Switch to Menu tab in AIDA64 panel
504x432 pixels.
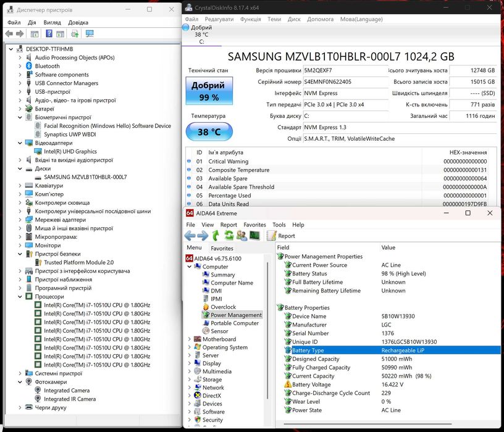194,247
